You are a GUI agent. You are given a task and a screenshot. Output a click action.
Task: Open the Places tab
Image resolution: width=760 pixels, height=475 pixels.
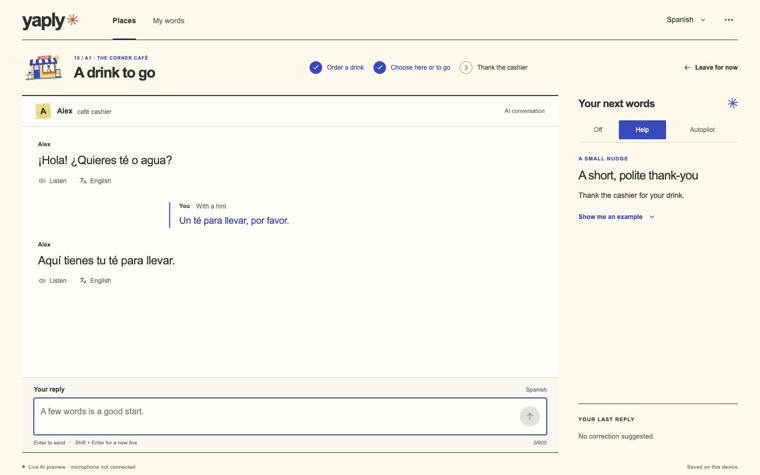(124, 20)
